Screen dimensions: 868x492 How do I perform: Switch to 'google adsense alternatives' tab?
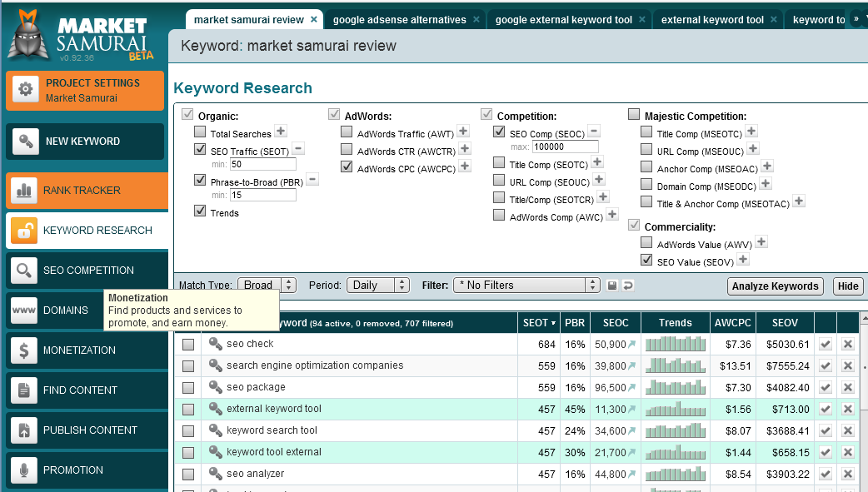(x=399, y=19)
